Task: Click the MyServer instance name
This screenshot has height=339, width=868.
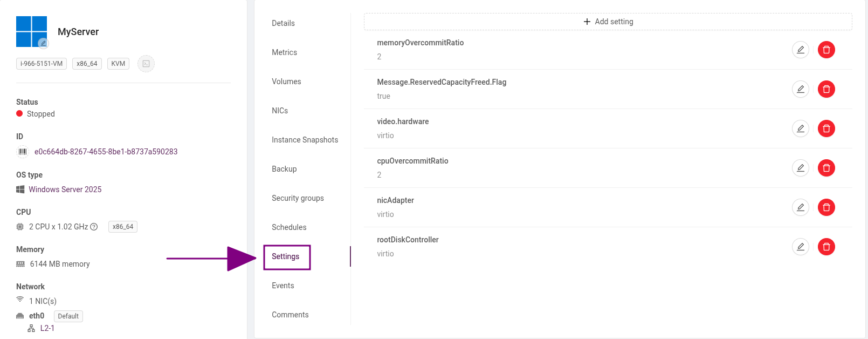Action: pos(78,32)
